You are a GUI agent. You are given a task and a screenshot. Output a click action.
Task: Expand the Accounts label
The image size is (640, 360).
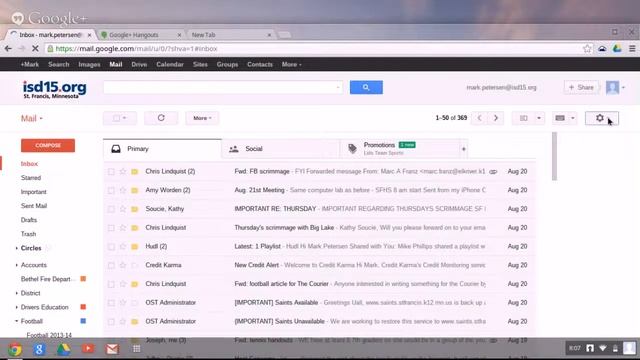(x=16, y=265)
